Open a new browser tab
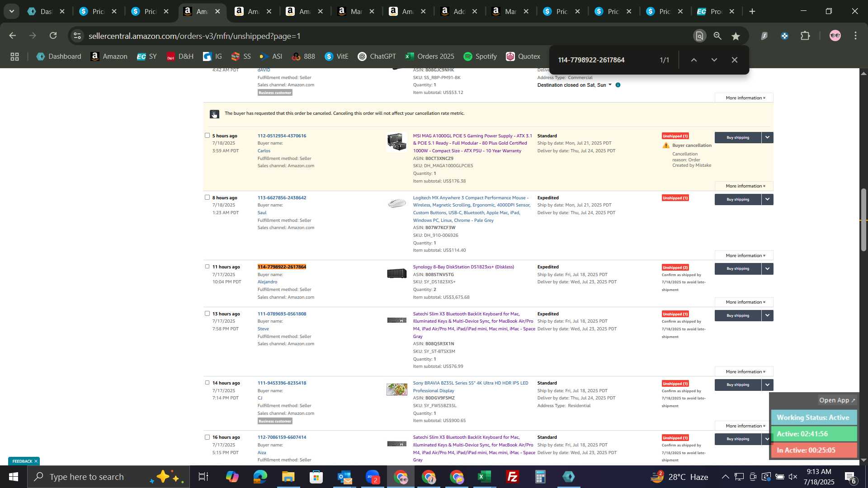The width and height of the screenshot is (868, 488). [x=752, y=11]
